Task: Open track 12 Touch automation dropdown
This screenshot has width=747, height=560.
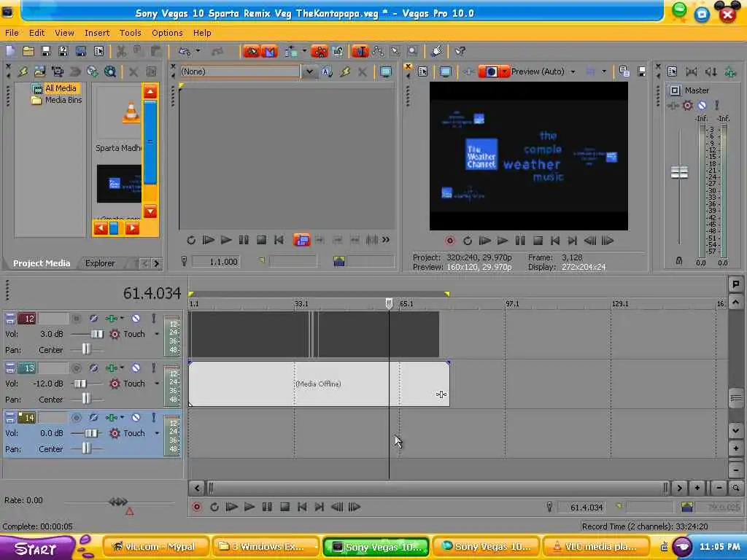Action: (157, 334)
